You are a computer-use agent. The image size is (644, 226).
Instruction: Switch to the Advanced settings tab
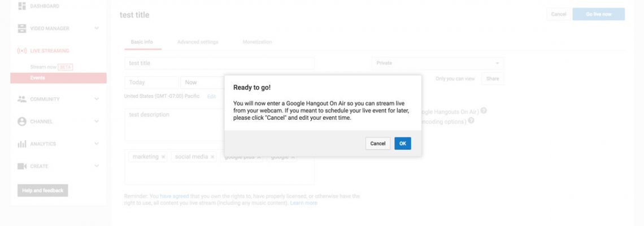coord(198,42)
